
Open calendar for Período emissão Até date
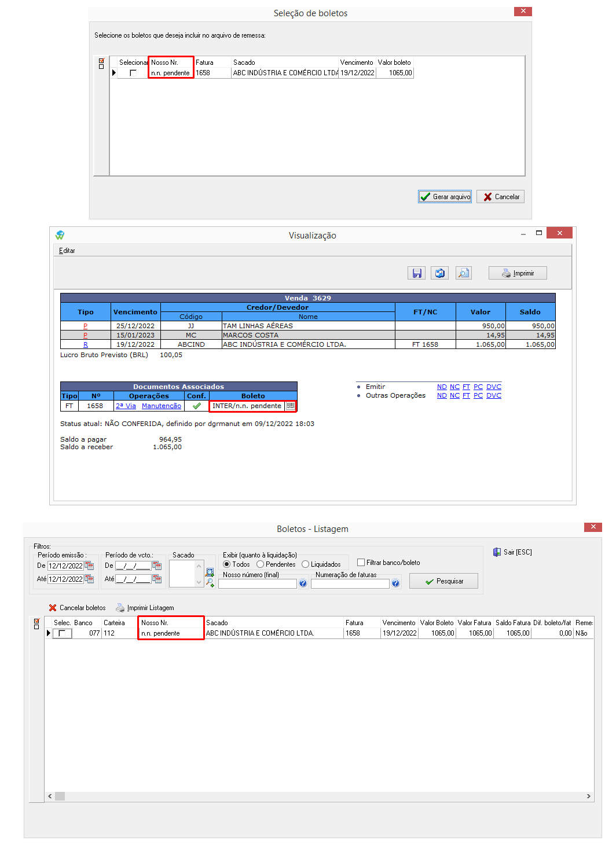(89, 579)
